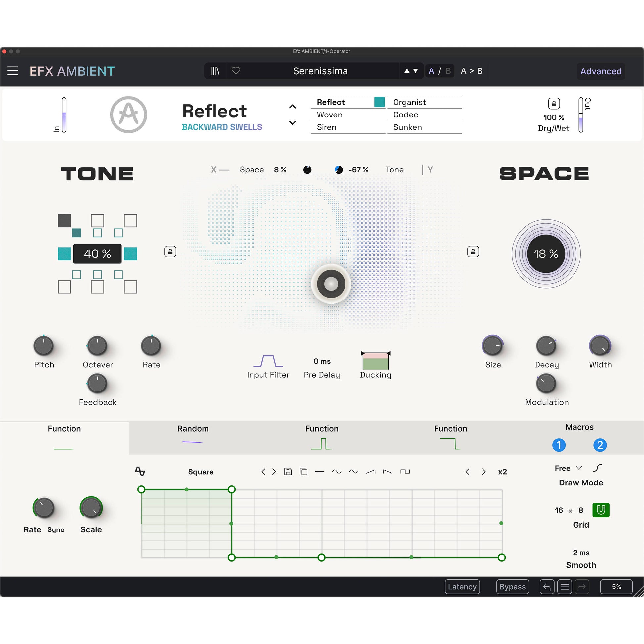644x644 pixels.
Task: Click the copy function icon
Action: click(x=303, y=471)
